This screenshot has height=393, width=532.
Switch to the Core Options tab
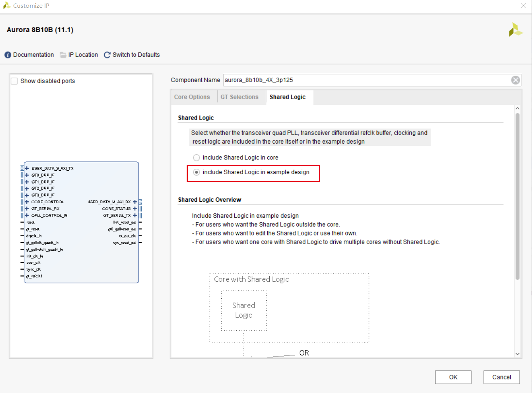click(x=192, y=97)
